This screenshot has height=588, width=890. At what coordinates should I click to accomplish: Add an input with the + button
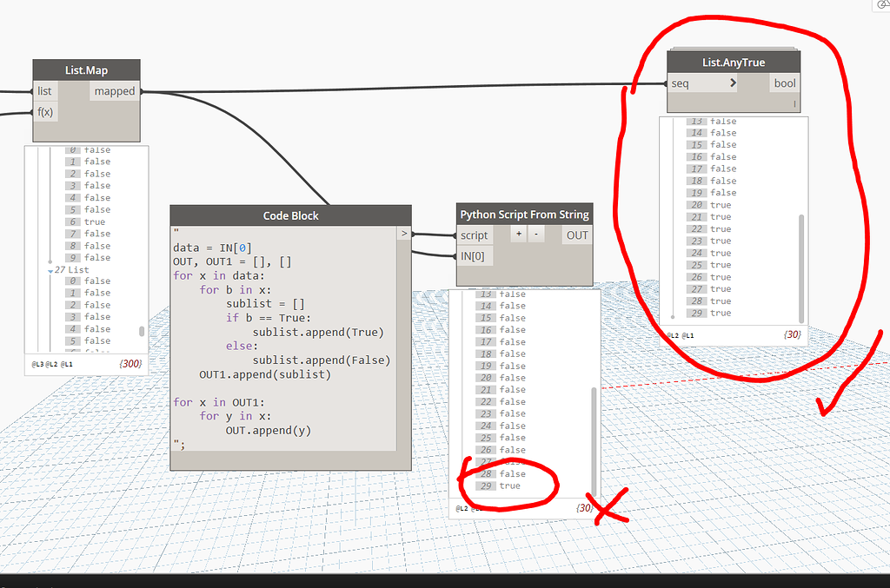[518, 235]
